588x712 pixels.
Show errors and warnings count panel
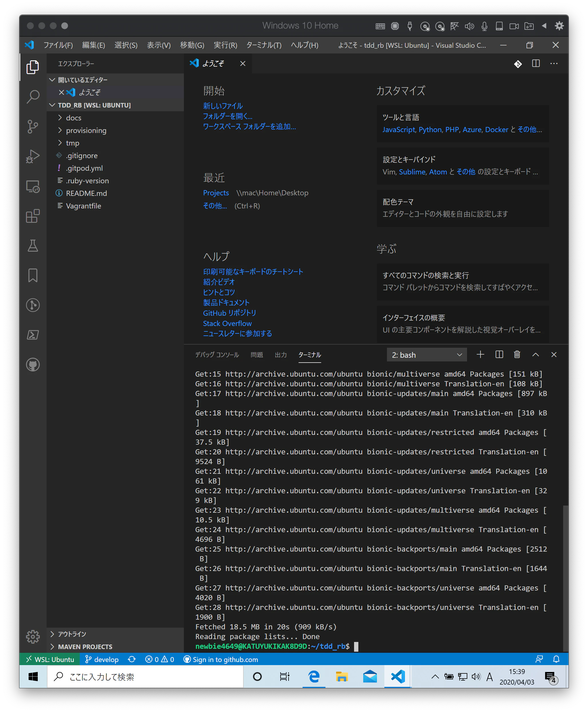pos(160,659)
